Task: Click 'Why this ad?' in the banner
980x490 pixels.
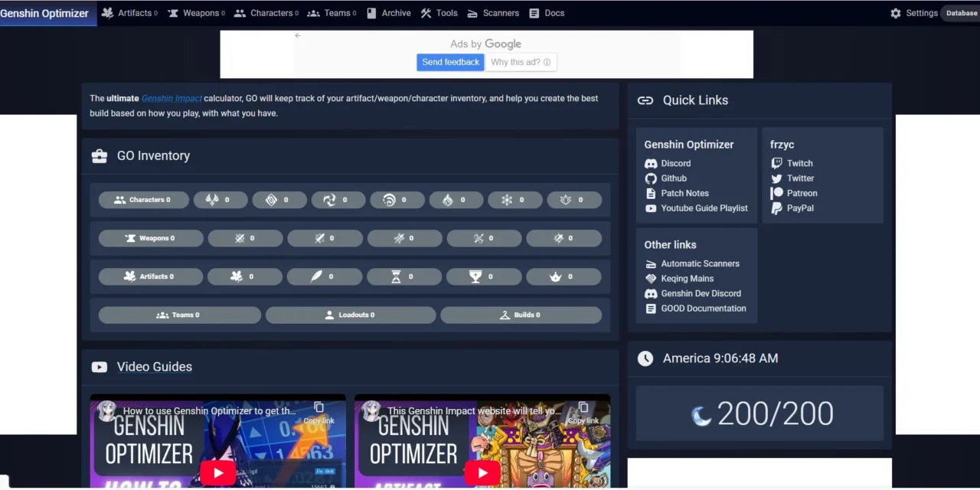Action: [x=521, y=62]
